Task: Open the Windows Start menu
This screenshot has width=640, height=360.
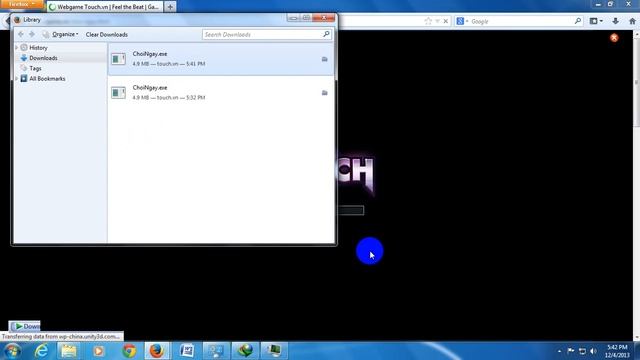Action: point(12,351)
